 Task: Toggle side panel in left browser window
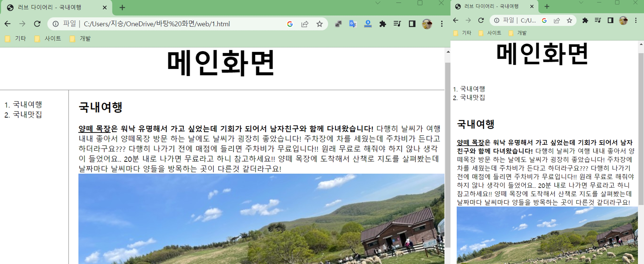pos(412,24)
